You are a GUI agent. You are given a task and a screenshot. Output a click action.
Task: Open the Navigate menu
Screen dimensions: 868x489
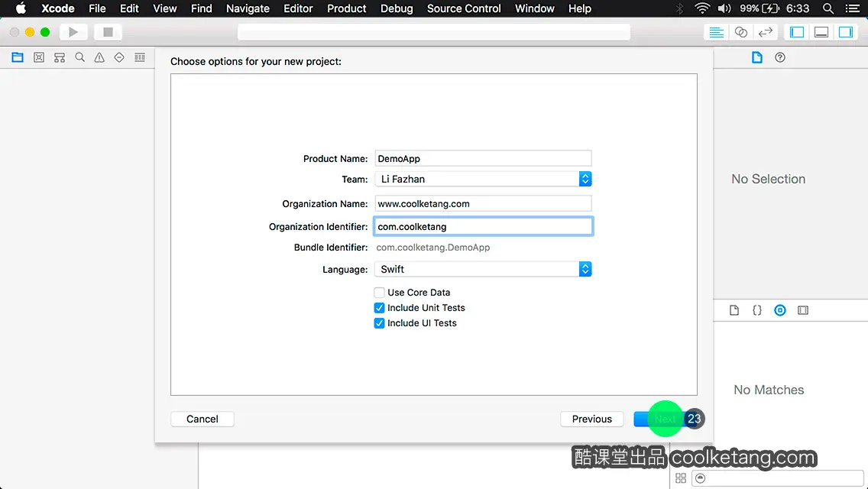point(248,8)
